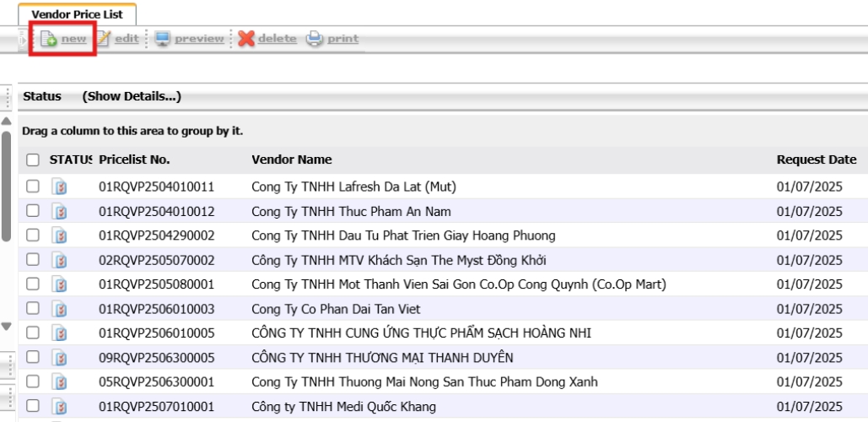Click the Pricelist No. column header
The height and width of the screenshot is (422, 868).
pos(134,160)
